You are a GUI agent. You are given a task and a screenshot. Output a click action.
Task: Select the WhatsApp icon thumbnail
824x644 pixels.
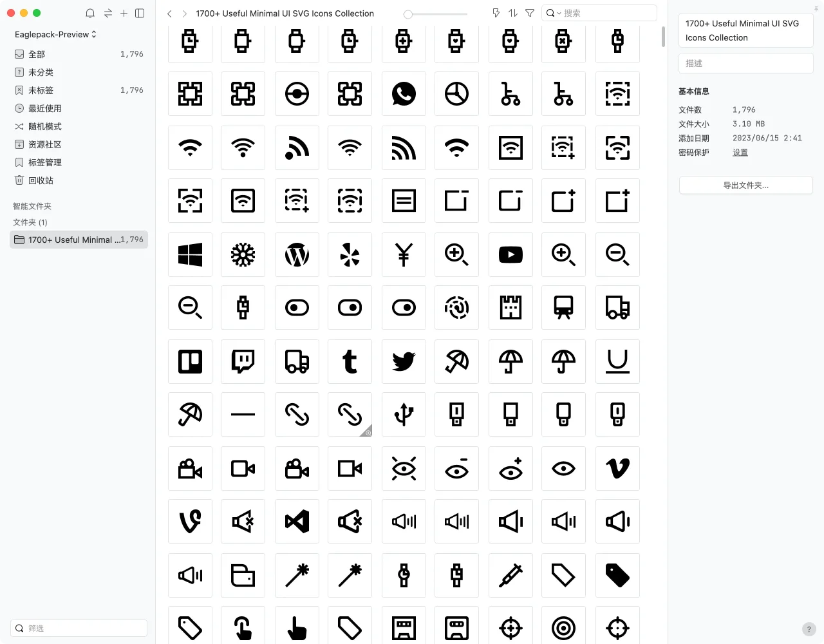404,94
